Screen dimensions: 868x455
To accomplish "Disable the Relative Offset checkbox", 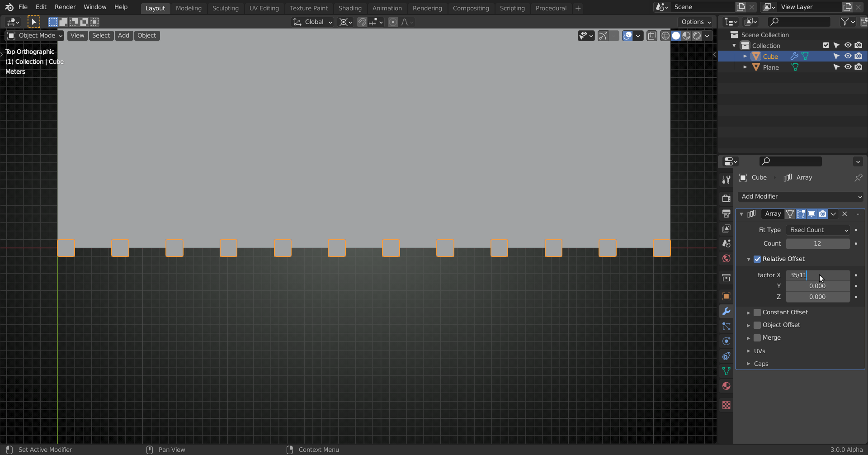I will 757,259.
